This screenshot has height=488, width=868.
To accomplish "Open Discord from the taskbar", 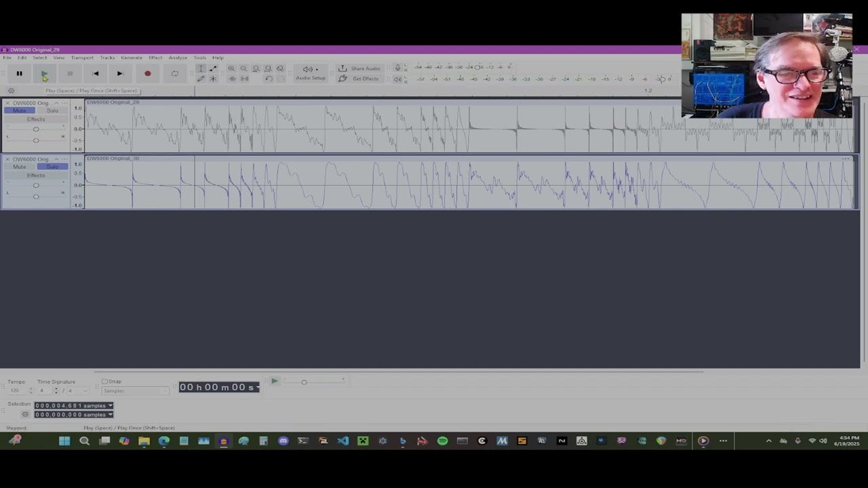I will pyautogui.click(x=283, y=441).
